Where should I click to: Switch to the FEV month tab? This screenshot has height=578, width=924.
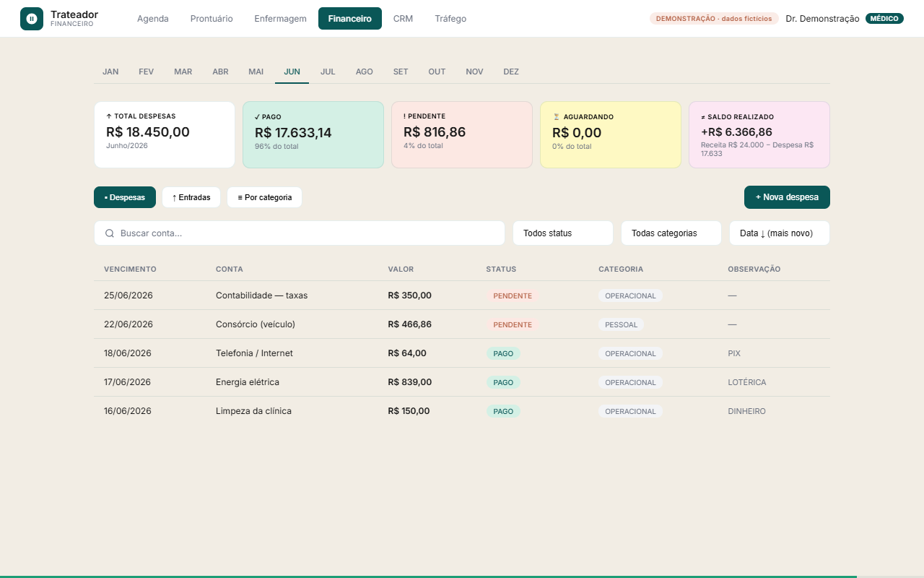[x=147, y=72]
